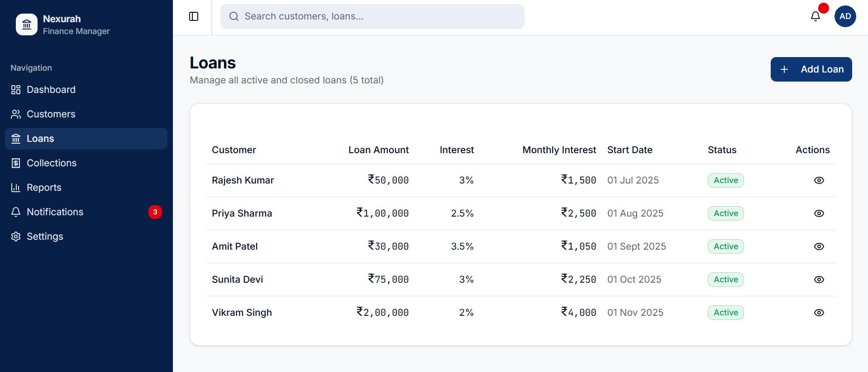Click the ₹1,050 monthly interest value
The height and width of the screenshot is (372, 868).
[578, 246]
